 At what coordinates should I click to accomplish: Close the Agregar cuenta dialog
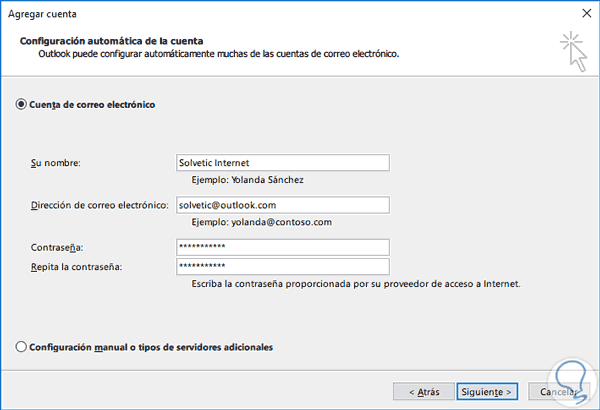[x=583, y=15]
